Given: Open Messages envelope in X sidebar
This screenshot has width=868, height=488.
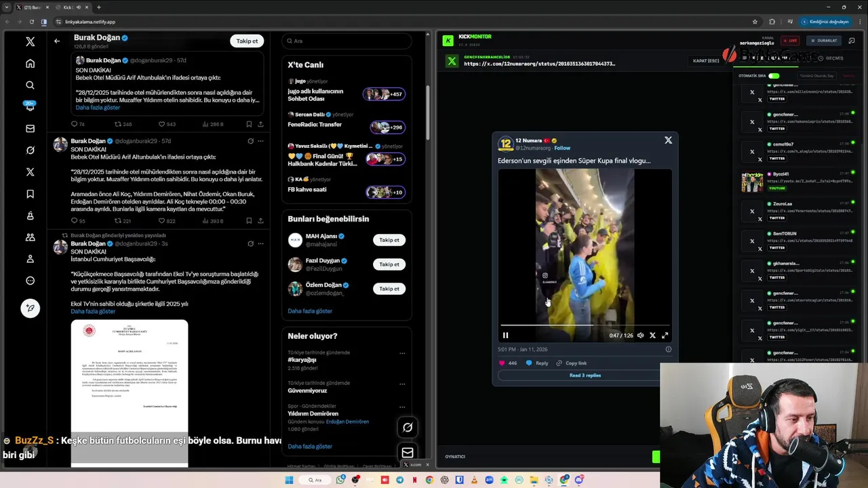Looking at the screenshot, I should pos(30,129).
